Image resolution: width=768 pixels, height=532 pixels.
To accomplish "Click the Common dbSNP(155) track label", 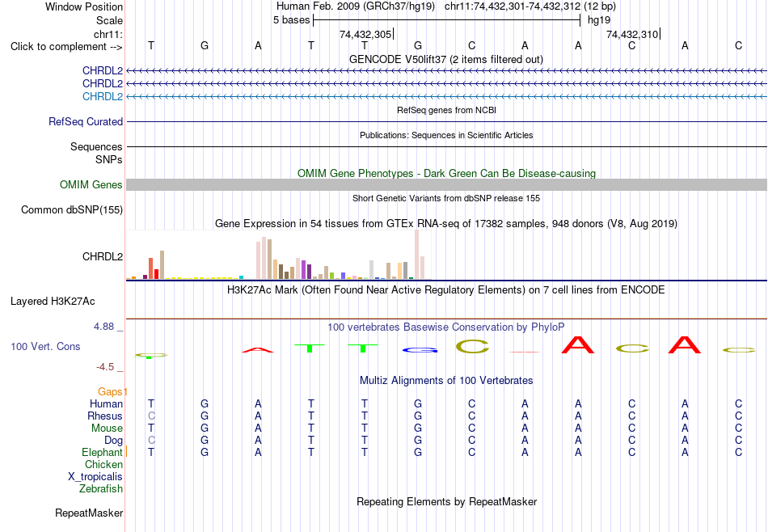I will (72, 209).
